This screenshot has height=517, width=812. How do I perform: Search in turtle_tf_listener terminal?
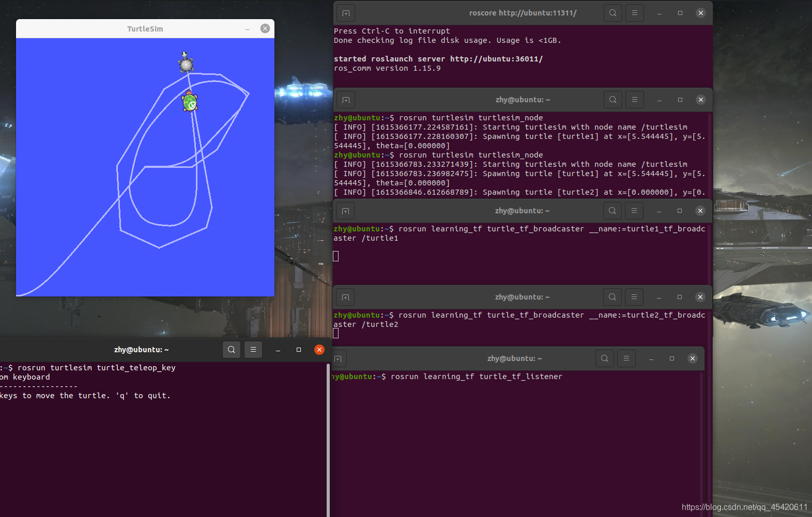coord(604,358)
